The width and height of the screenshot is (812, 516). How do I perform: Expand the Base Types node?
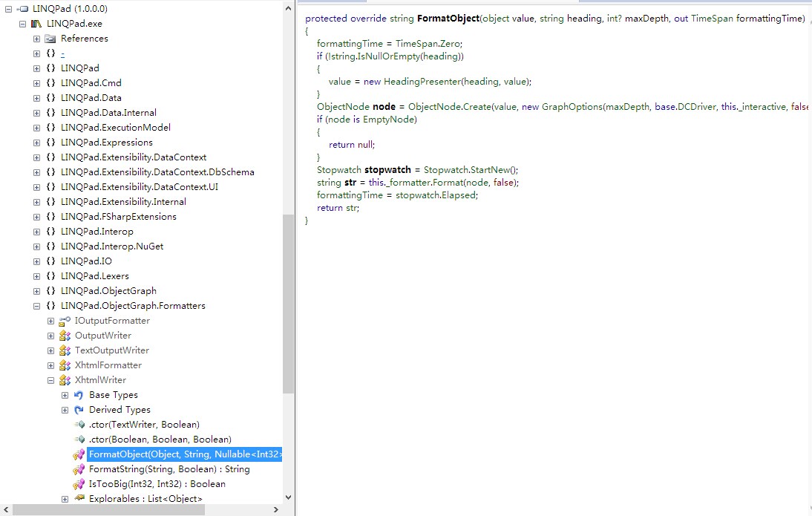click(x=65, y=395)
